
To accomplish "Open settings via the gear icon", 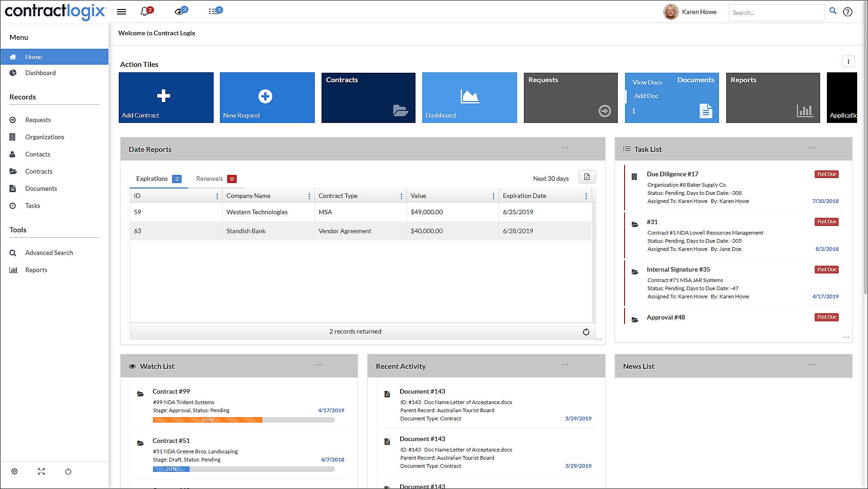I will click(14, 471).
